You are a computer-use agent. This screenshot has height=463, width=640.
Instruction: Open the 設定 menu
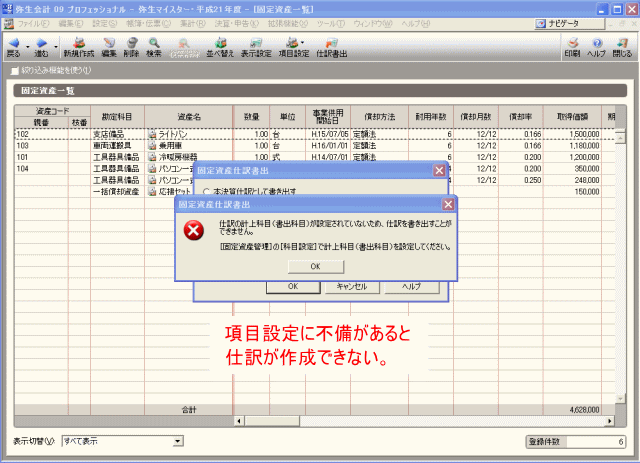coord(104,24)
